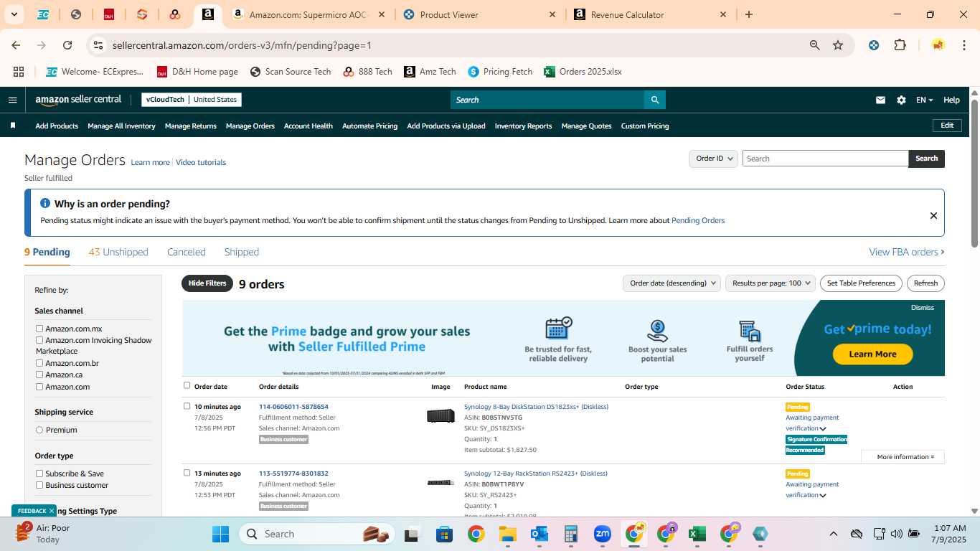This screenshot has height=551, width=980.
Task: Click the top Seller Central search box
Action: click(x=547, y=100)
